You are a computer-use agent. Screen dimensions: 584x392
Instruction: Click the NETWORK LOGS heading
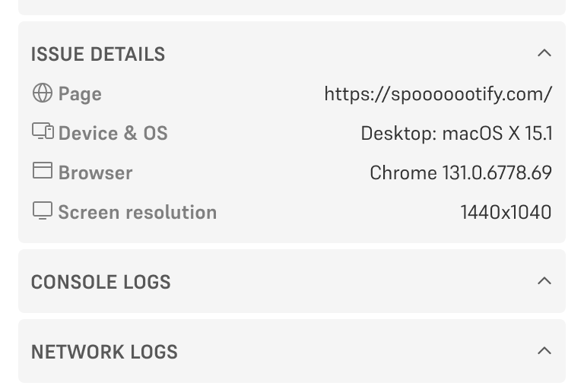point(104,352)
